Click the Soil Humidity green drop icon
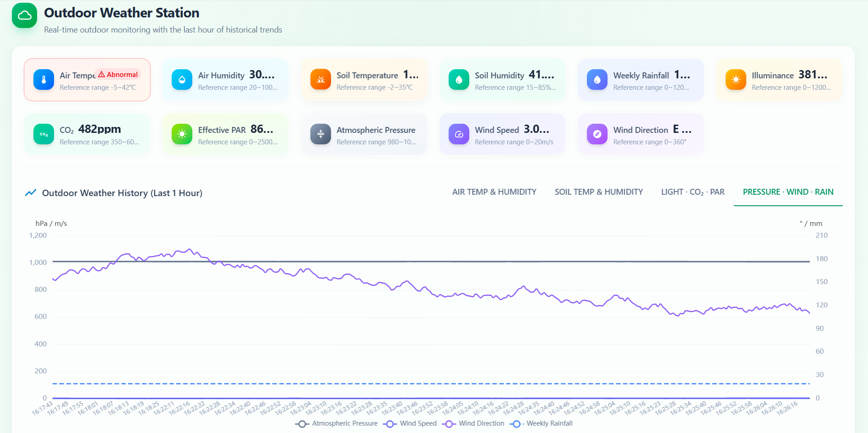The height and width of the screenshot is (433, 868). pos(459,80)
